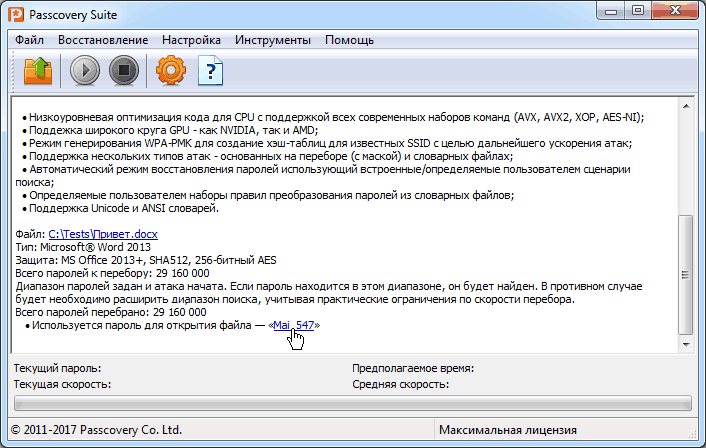Stop the attack with the stop button
706x448 pixels.
[x=124, y=71]
